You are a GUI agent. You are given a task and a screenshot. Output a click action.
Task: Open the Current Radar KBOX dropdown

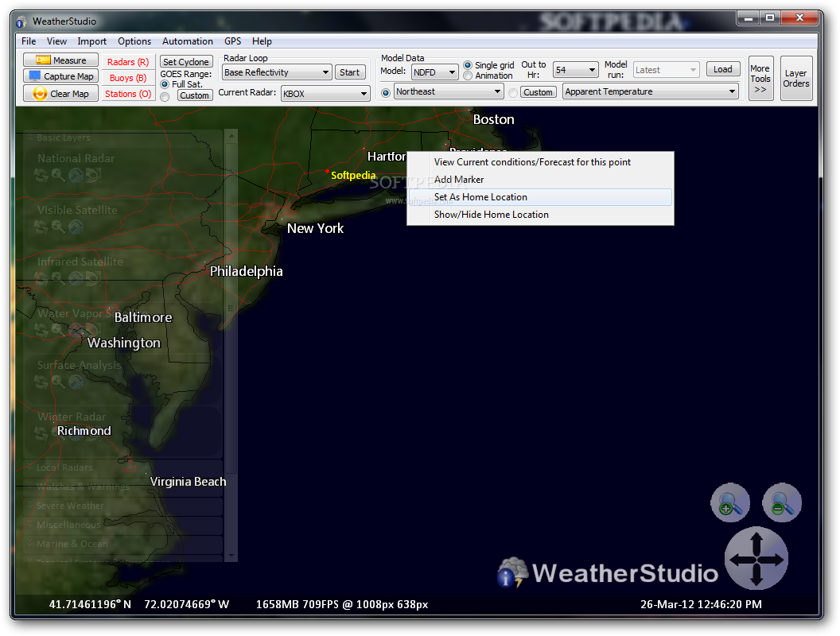coord(325,94)
